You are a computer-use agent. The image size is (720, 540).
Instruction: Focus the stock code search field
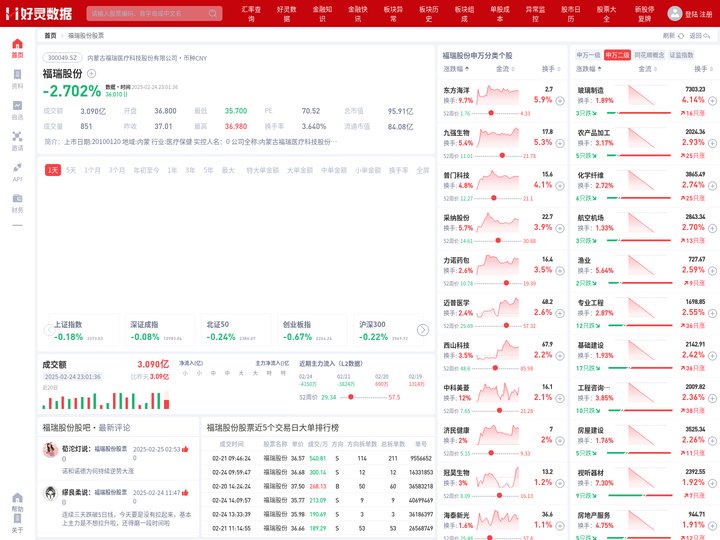pos(154,13)
